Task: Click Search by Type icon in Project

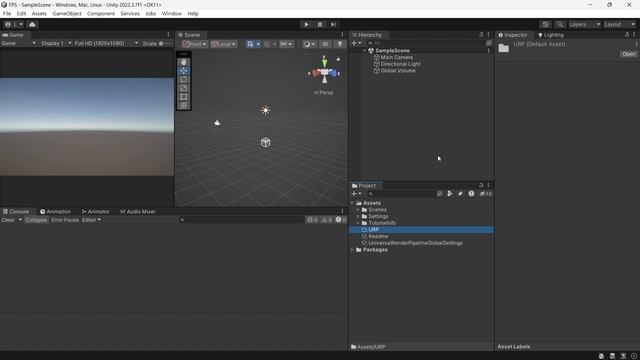Action: [x=449, y=193]
